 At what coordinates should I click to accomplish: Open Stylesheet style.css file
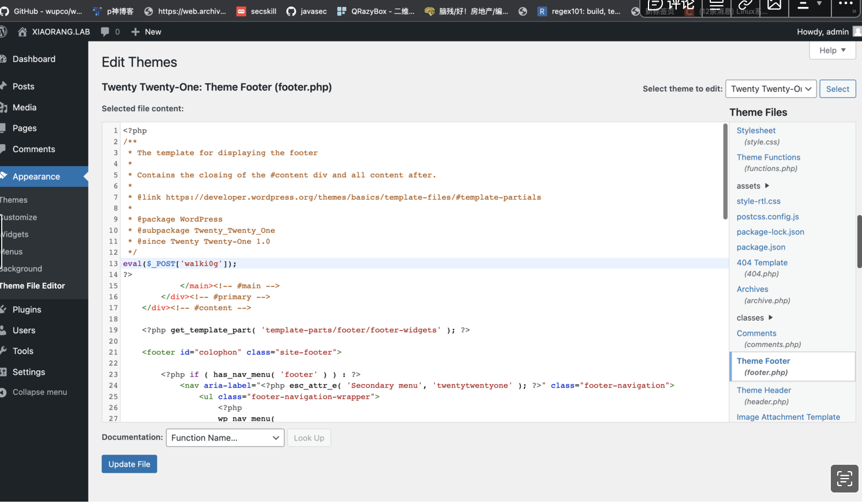tap(756, 131)
